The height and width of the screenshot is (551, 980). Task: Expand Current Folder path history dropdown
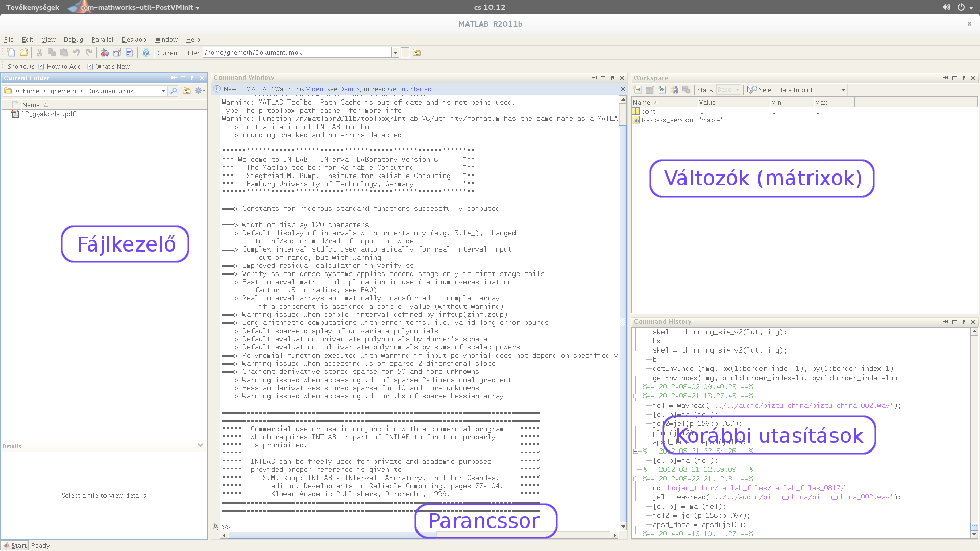pyautogui.click(x=163, y=91)
